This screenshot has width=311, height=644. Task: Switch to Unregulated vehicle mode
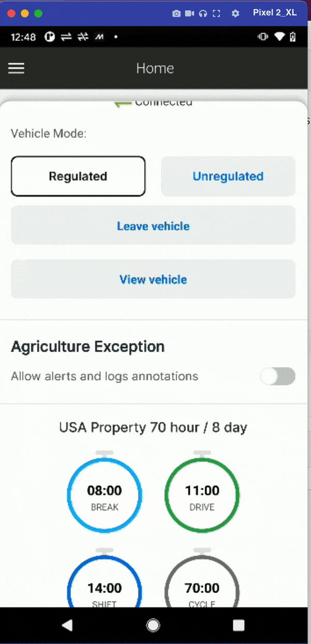[228, 177]
